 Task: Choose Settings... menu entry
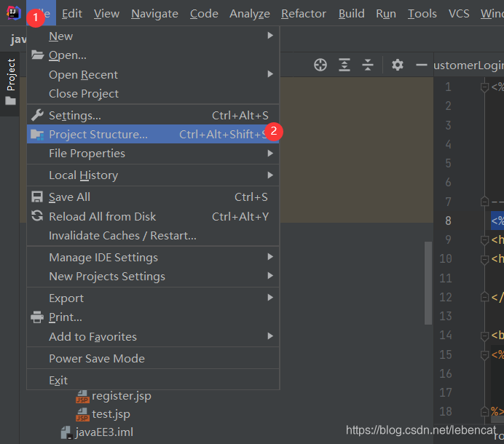pos(153,115)
